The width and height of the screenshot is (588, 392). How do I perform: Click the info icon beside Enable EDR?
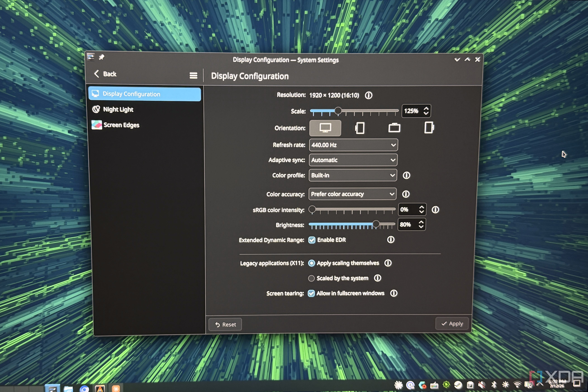click(390, 239)
